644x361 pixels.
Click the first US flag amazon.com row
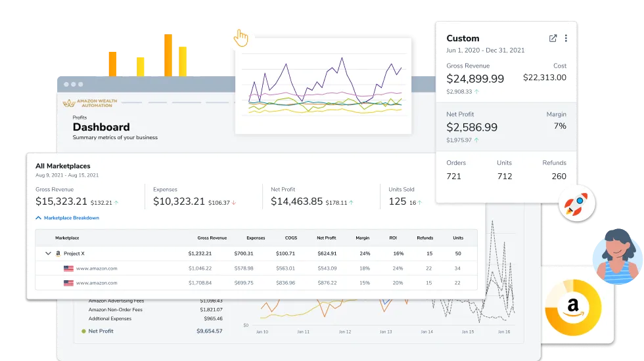pyautogui.click(x=256, y=268)
